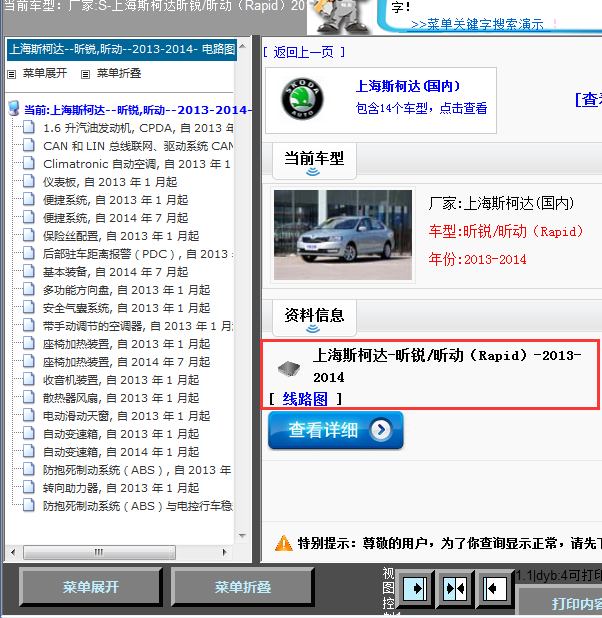
Task: Click the 车型:昕锐/昕动 (Rapid) text
Action: 506,231
